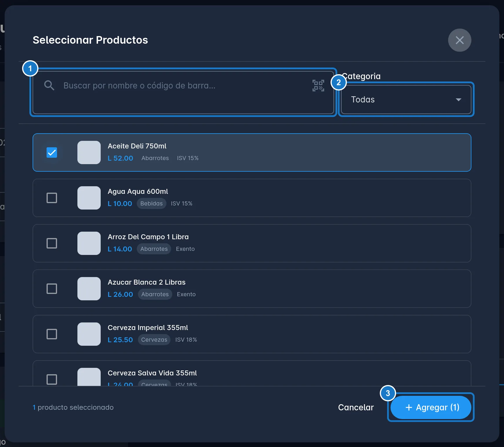Click the Azucar Blanca product thumbnail
504x447 pixels.
[x=89, y=289]
